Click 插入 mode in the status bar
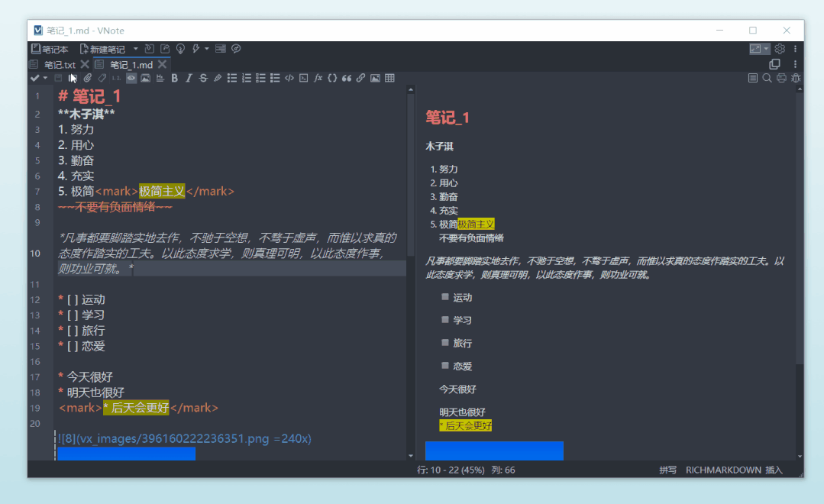824x504 pixels. 774,470
